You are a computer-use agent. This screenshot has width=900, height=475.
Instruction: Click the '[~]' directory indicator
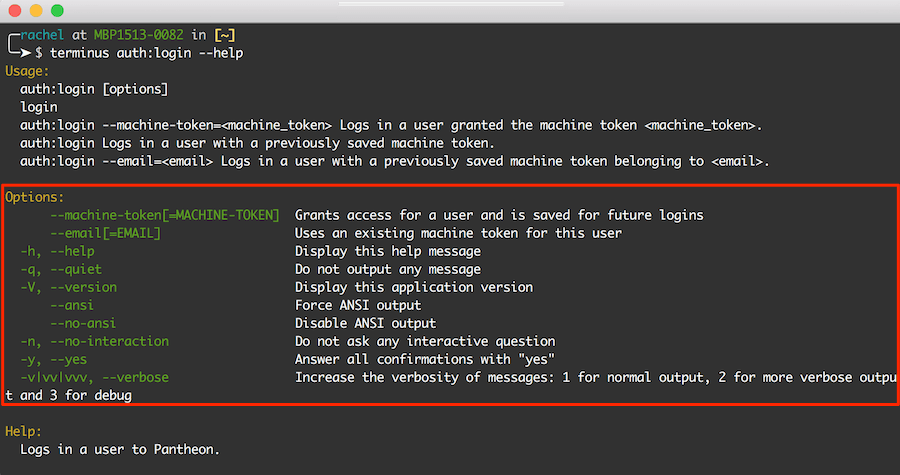pyautogui.click(x=224, y=35)
